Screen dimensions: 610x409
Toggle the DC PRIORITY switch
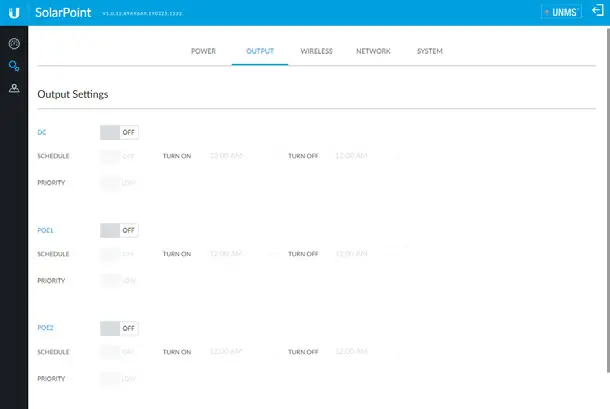point(119,183)
